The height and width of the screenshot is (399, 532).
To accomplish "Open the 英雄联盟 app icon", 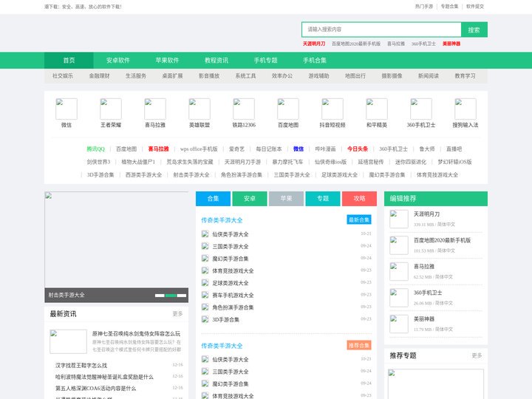I will click(x=199, y=109).
